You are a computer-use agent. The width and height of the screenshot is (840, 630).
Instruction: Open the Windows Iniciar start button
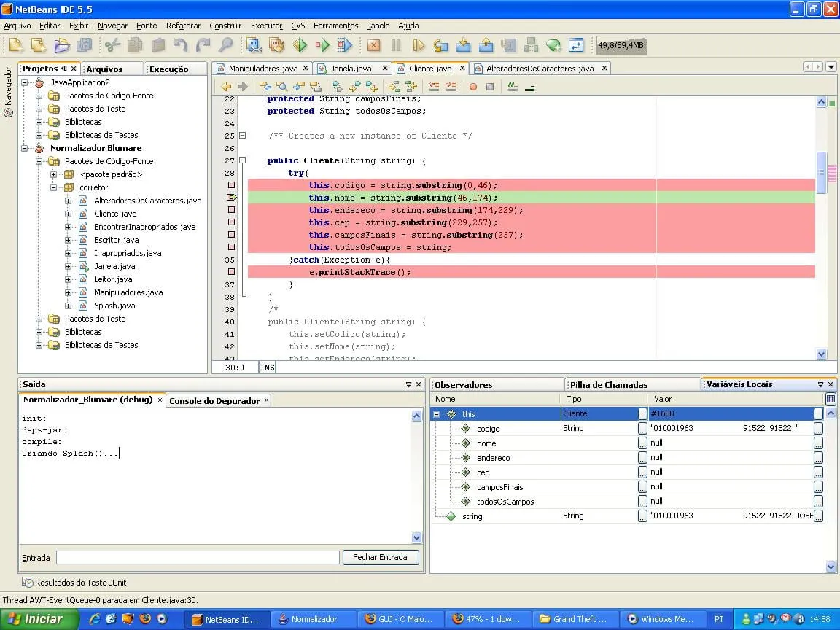tap(35, 619)
